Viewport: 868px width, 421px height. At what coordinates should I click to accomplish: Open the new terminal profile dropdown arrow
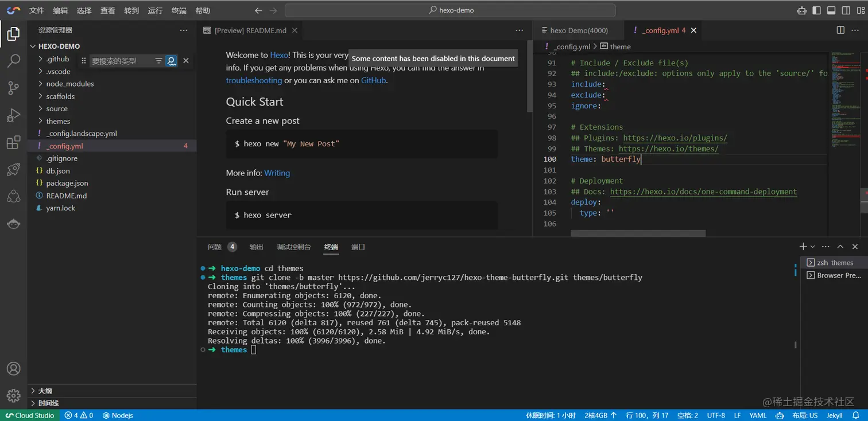click(x=812, y=247)
